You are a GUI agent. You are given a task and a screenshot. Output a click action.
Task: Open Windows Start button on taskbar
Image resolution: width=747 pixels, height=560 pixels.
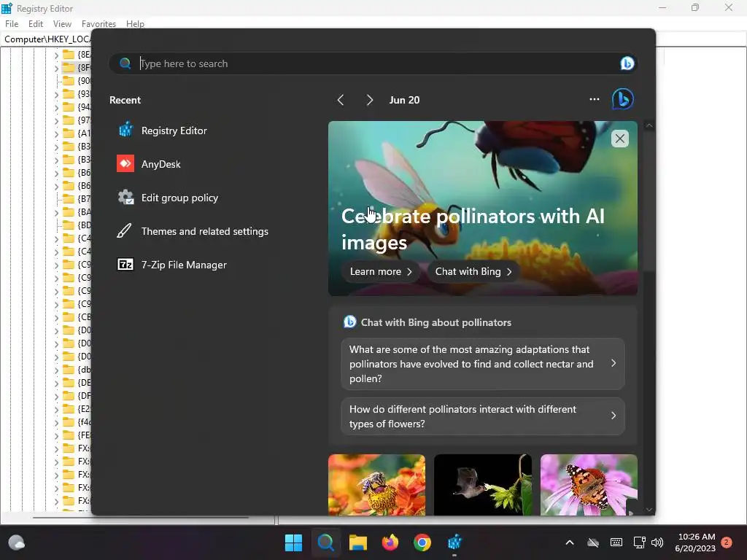coord(293,542)
